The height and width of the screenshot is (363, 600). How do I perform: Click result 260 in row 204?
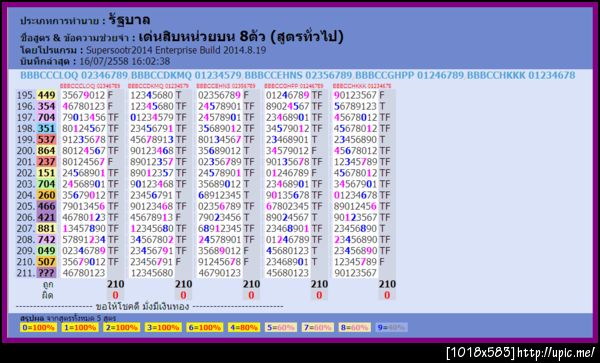click(46, 195)
